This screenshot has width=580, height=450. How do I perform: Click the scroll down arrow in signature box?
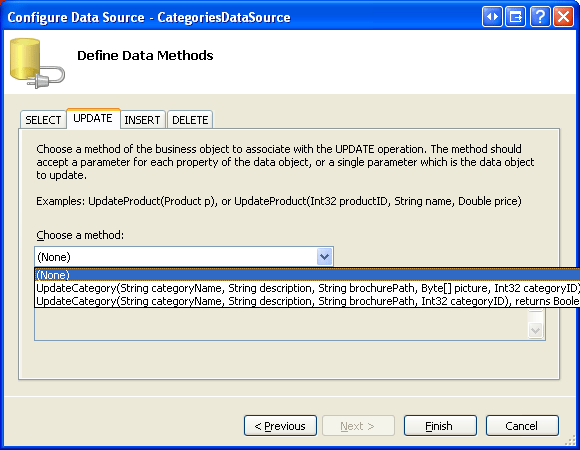536,330
